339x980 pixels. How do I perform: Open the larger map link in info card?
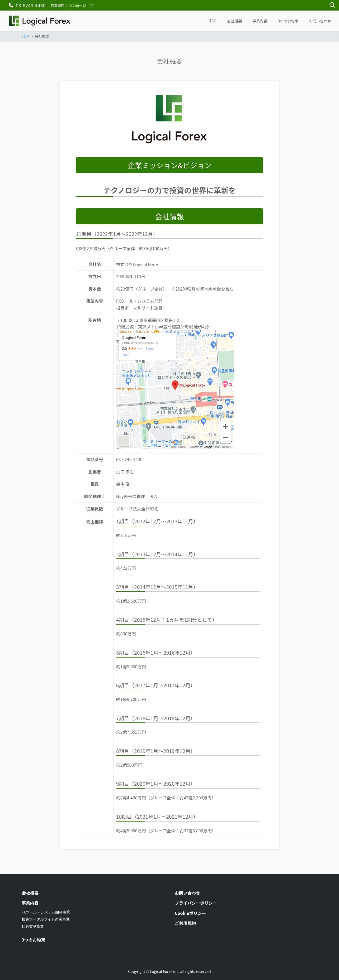[x=126, y=355]
